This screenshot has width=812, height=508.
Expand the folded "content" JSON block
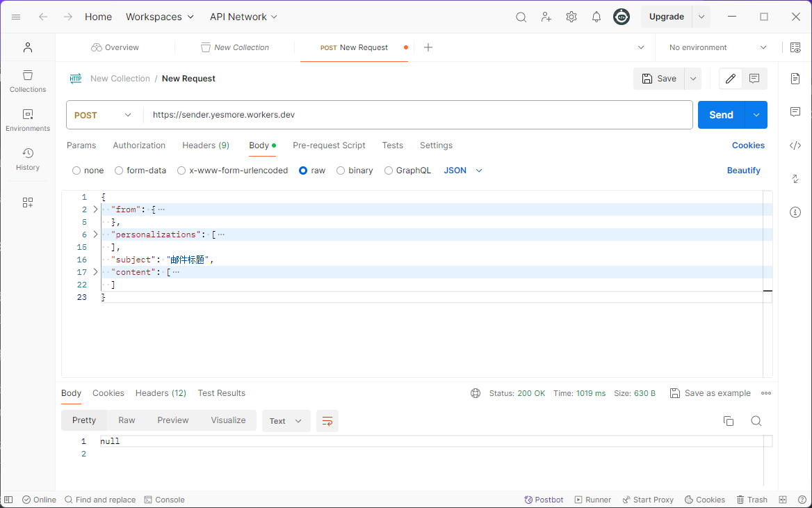click(95, 271)
